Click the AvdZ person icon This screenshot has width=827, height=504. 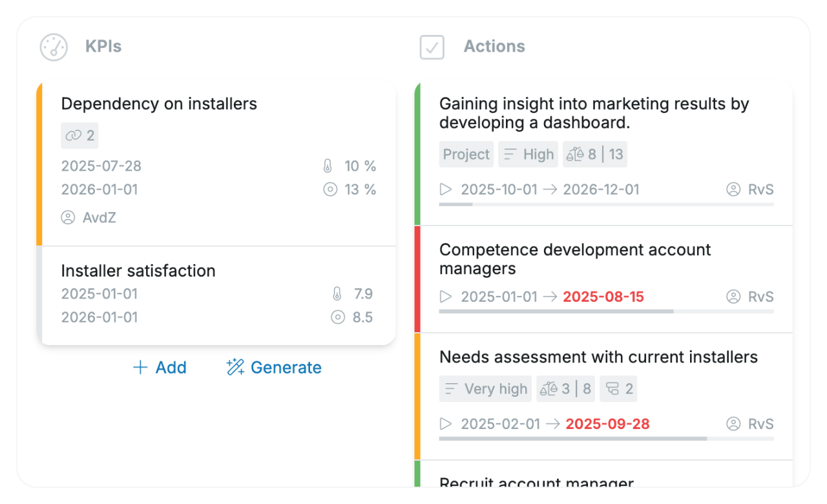click(x=68, y=218)
